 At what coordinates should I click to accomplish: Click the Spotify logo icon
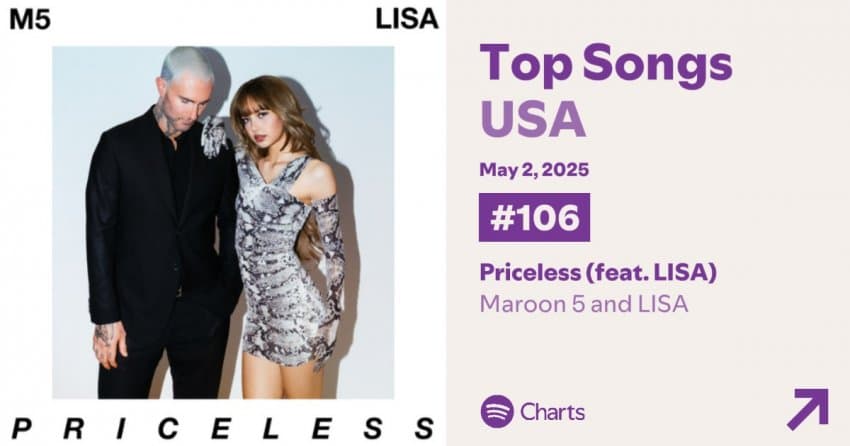(x=497, y=412)
